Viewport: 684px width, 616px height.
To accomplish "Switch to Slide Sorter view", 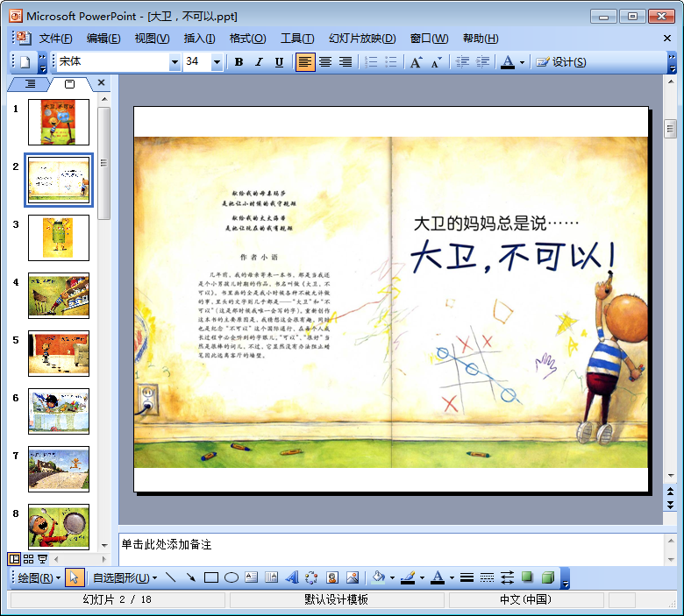I will (x=28, y=559).
